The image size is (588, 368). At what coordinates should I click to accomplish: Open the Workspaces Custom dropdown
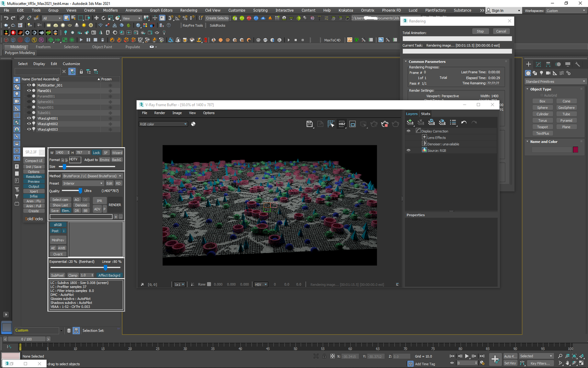point(566,11)
